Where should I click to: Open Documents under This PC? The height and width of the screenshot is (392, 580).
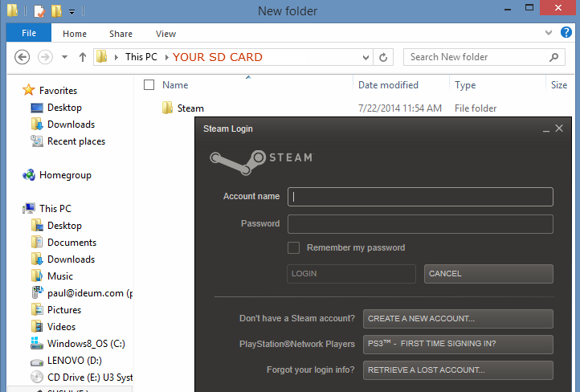(x=63, y=243)
